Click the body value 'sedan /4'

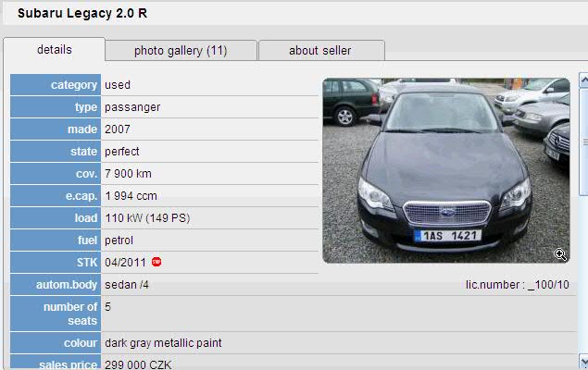coord(127,285)
